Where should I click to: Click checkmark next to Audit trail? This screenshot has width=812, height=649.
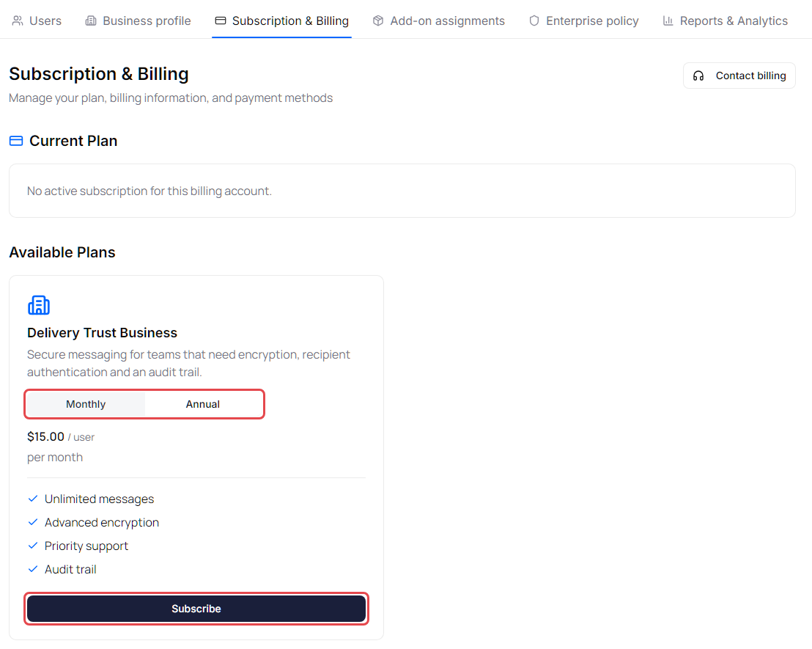click(x=33, y=569)
